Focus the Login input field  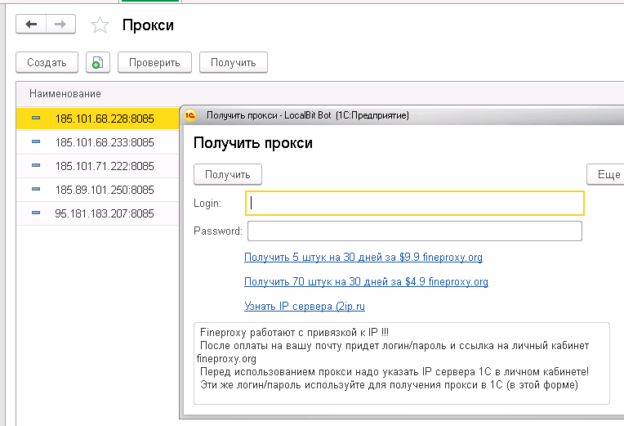pos(415,203)
